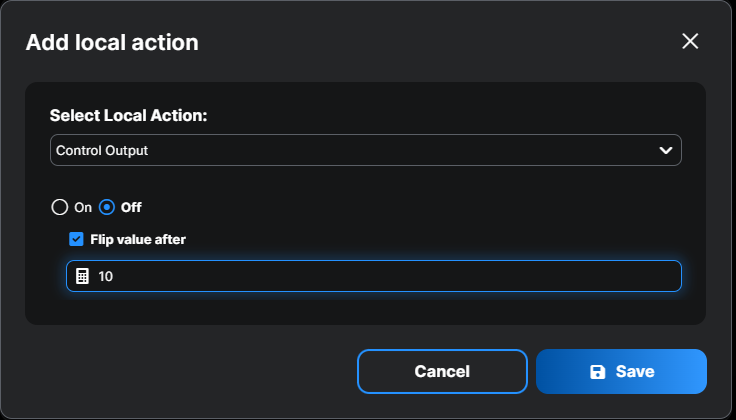Select the Off radio button
736x420 pixels.
click(107, 208)
